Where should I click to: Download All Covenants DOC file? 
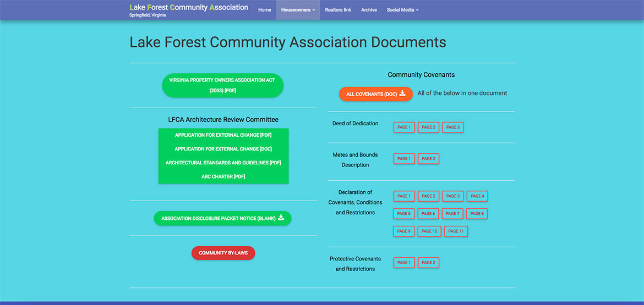376,94
